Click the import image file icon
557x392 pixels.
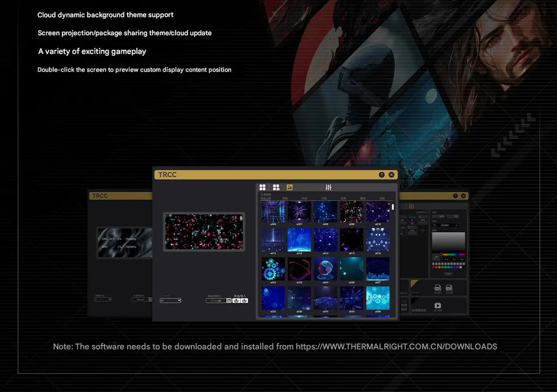pos(437,288)
